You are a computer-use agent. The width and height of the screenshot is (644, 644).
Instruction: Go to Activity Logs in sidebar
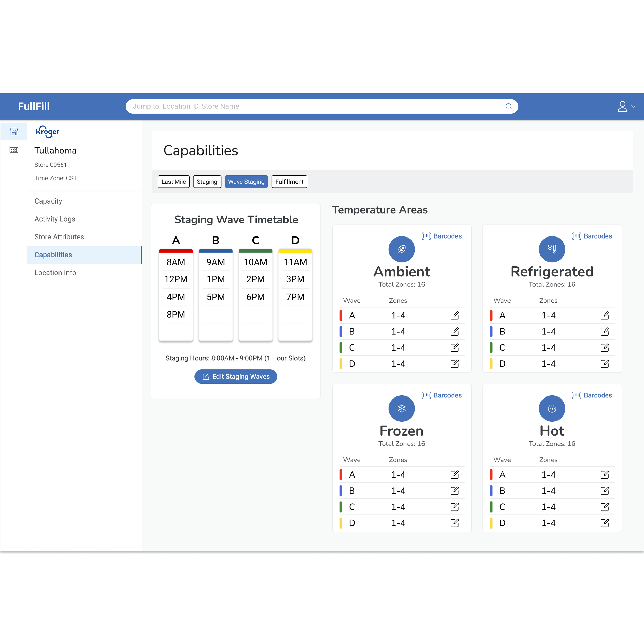[x=55, y=219]
